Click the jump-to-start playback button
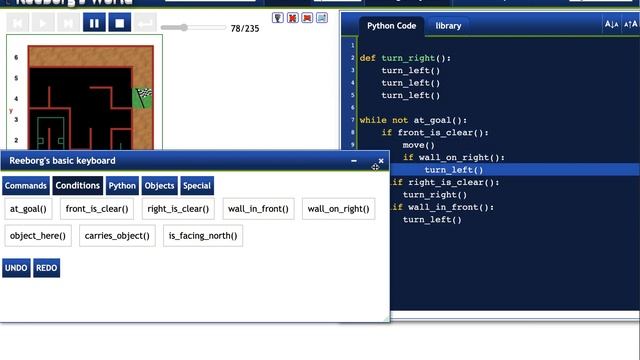 pyautogui.click(x=18, y=23)
